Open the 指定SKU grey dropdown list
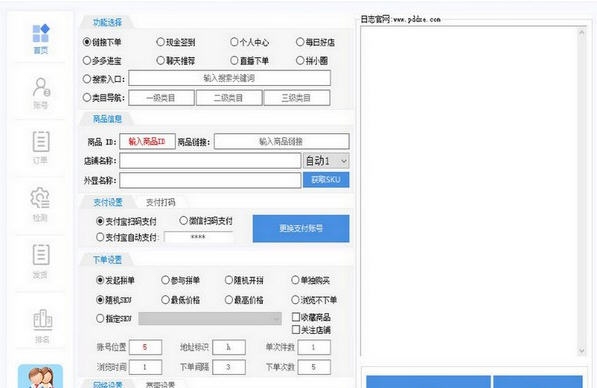597x388 pixels. click(x=210, y=319)
